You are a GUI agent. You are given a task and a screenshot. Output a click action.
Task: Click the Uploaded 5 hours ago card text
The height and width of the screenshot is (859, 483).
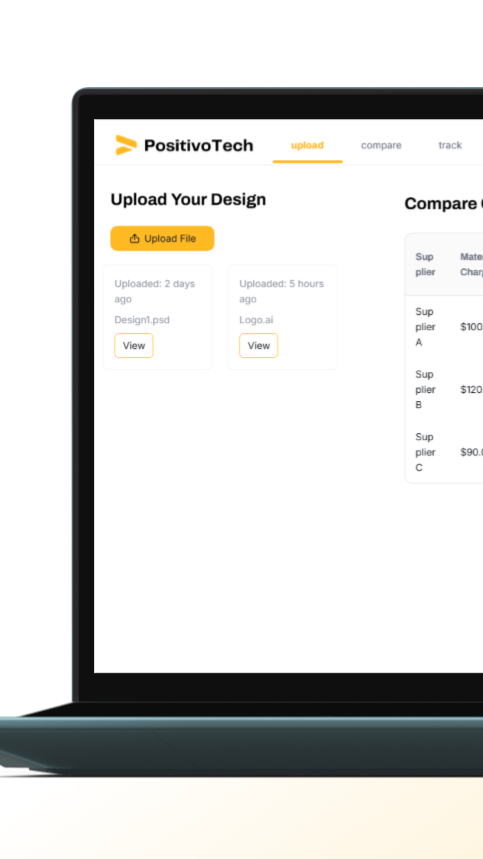[281, 291]
